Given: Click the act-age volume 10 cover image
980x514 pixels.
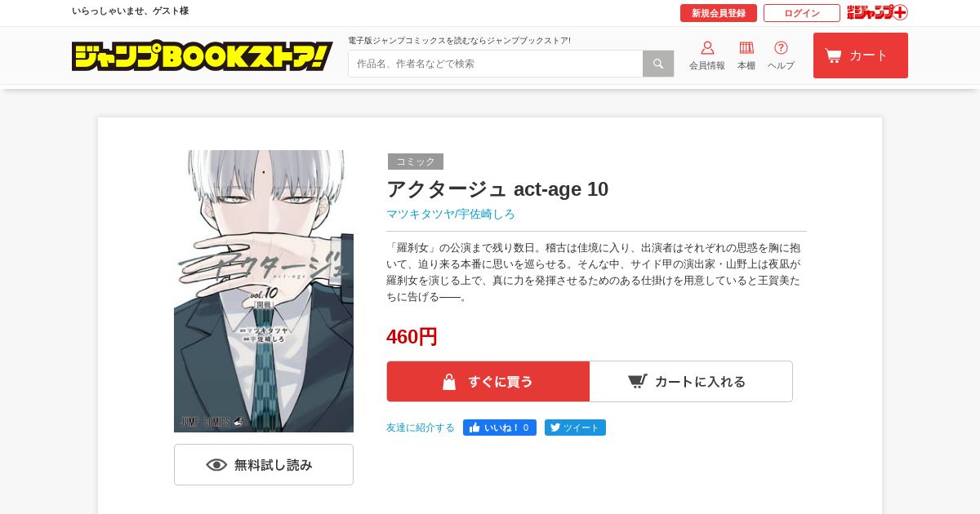Looking at the screenshot, I should pos(264,291).
